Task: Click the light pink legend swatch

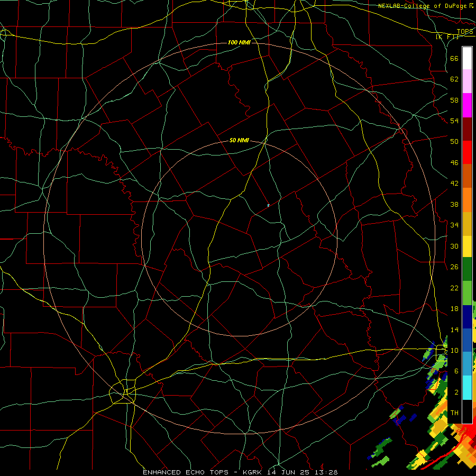Action: tap(467, 81)
